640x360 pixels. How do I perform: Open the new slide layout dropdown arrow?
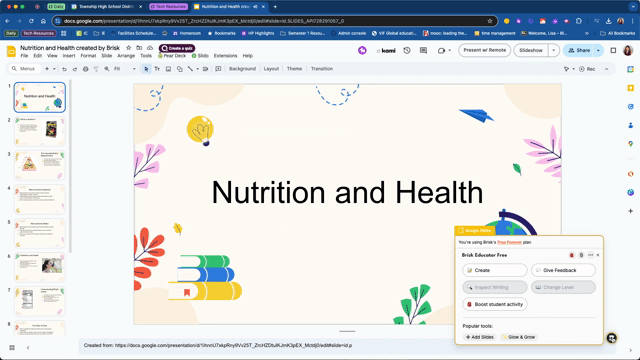pyautogui.click(x=54, y=69)
